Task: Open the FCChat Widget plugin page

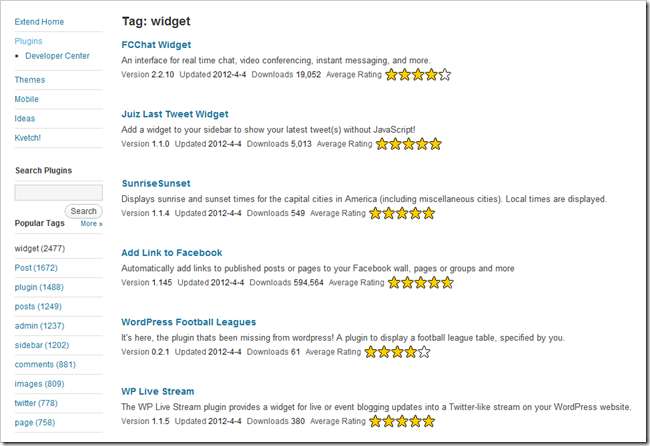Action: pyautogui.click(x=156, y=45)
